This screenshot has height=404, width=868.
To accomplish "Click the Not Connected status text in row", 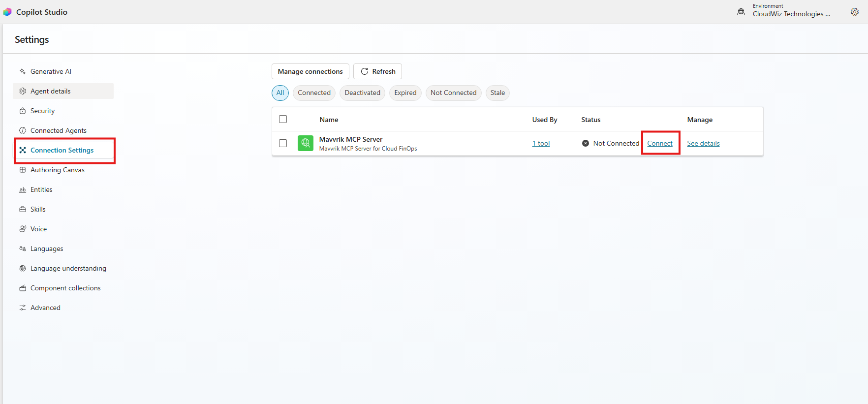I will point(616,143).
